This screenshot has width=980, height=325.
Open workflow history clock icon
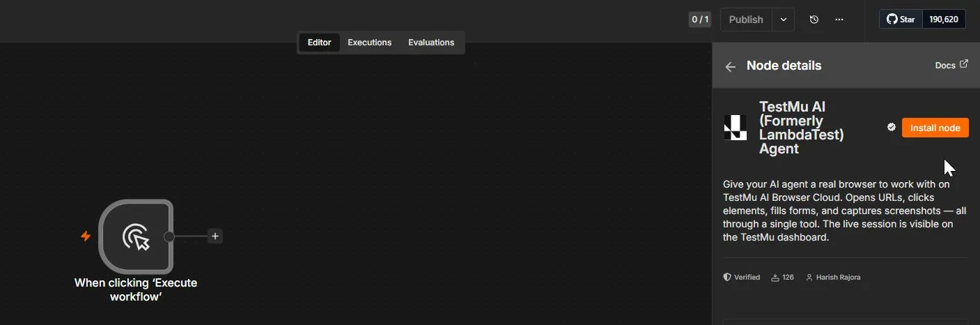click(x=814, y=20)
